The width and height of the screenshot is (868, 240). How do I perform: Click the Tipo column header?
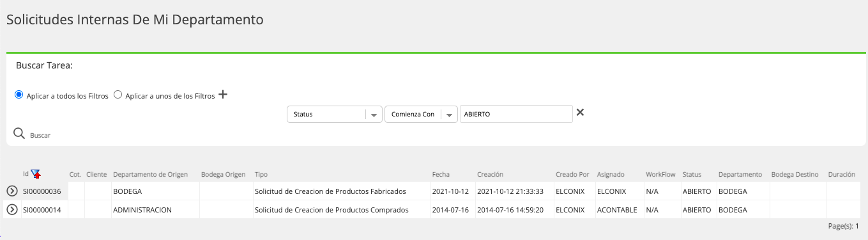261,174
